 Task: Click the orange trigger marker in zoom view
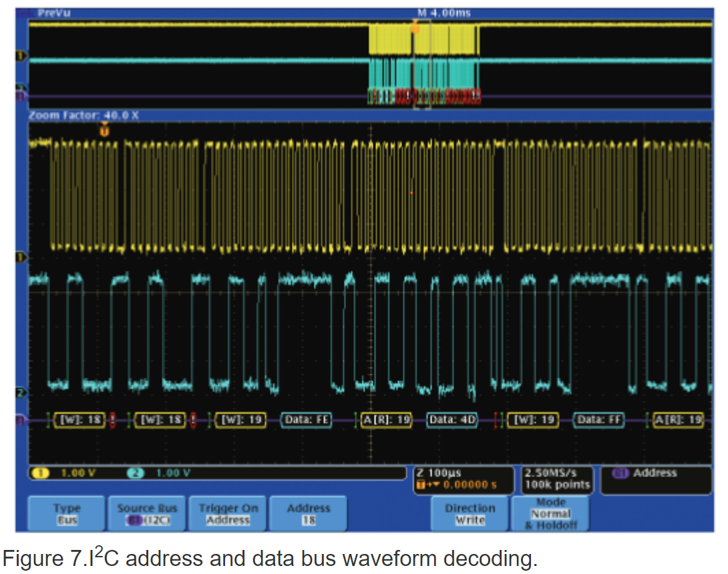point(104,131)
